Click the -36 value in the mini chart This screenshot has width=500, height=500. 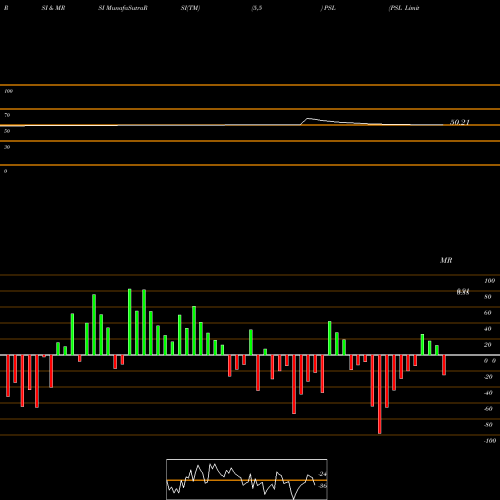pos(323,486)
